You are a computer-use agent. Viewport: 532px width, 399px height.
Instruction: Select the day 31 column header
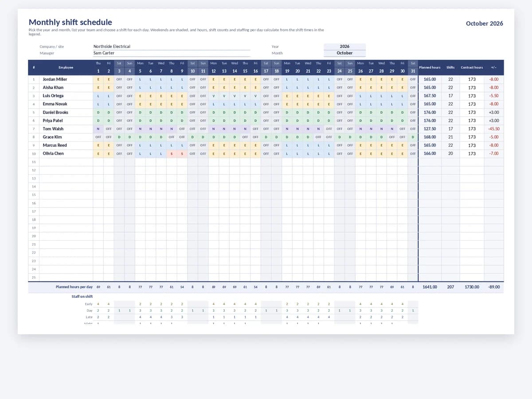click(x=413, y=71)
